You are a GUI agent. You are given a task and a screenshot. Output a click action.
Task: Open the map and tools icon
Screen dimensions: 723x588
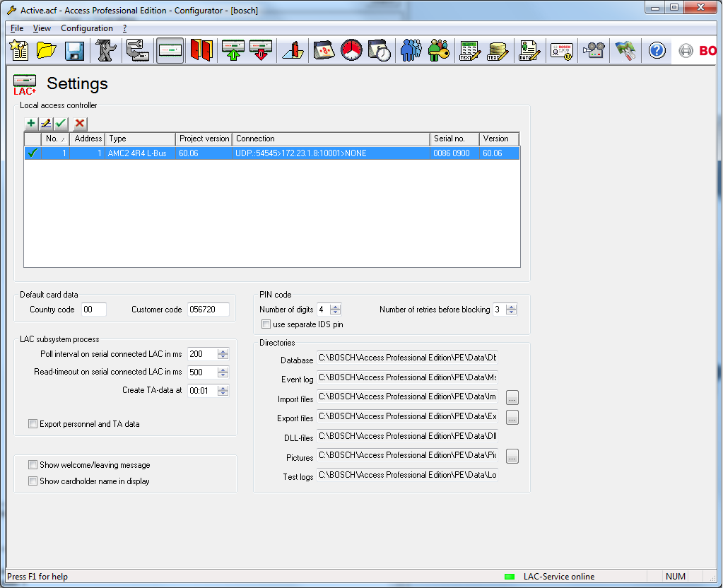(x=625, y=50)
